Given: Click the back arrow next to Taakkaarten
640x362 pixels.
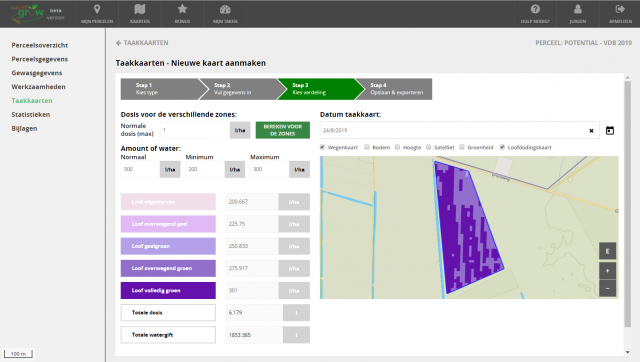Looking at the screenshot, I should pos(118,43).
